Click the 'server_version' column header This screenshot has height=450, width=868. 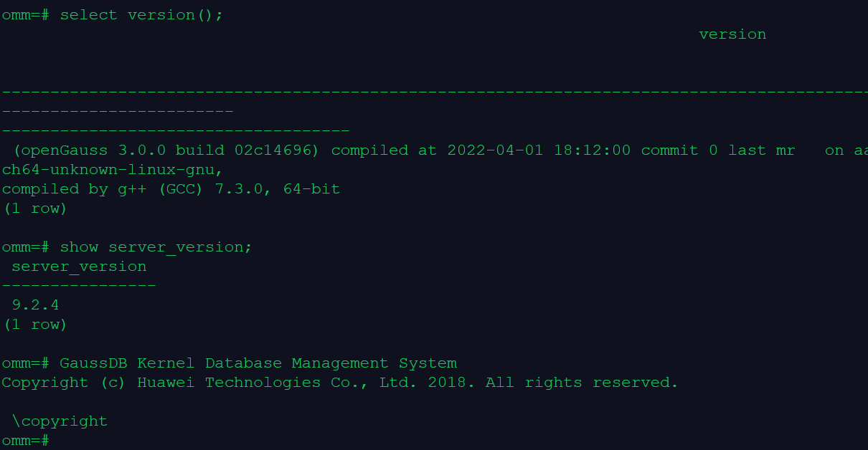click(79, 267)
